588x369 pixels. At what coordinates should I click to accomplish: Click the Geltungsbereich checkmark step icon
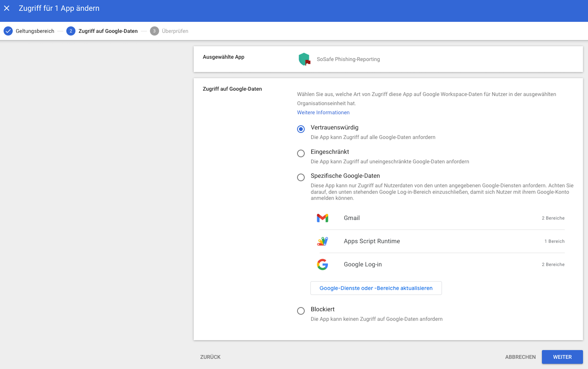click(8, 31)
